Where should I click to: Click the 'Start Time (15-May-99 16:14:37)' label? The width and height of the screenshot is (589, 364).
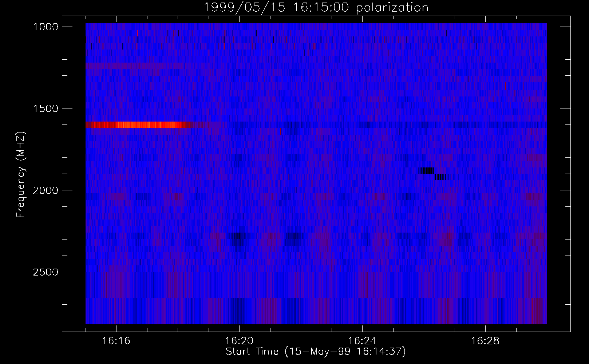pos(316,352)
